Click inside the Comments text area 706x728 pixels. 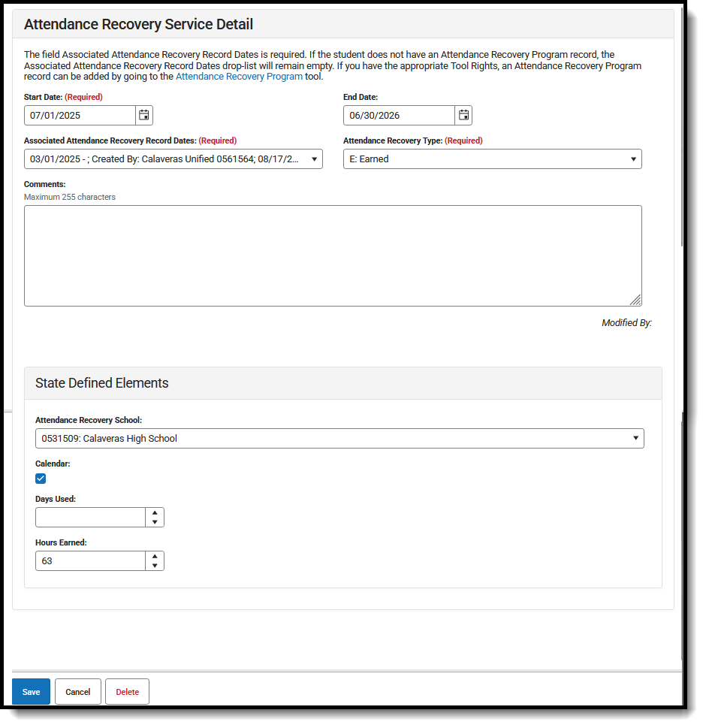click(x=333, y=255)
